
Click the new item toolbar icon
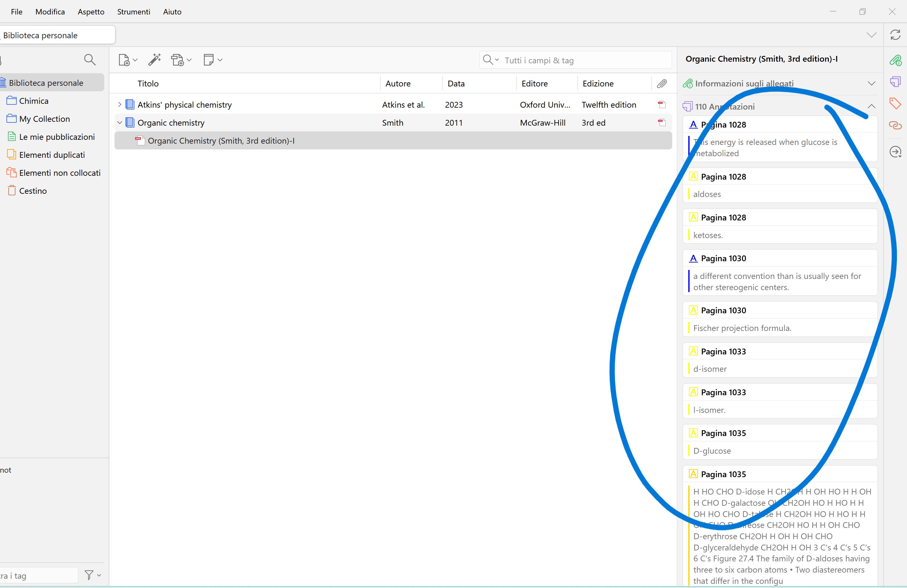coord(124,60)
